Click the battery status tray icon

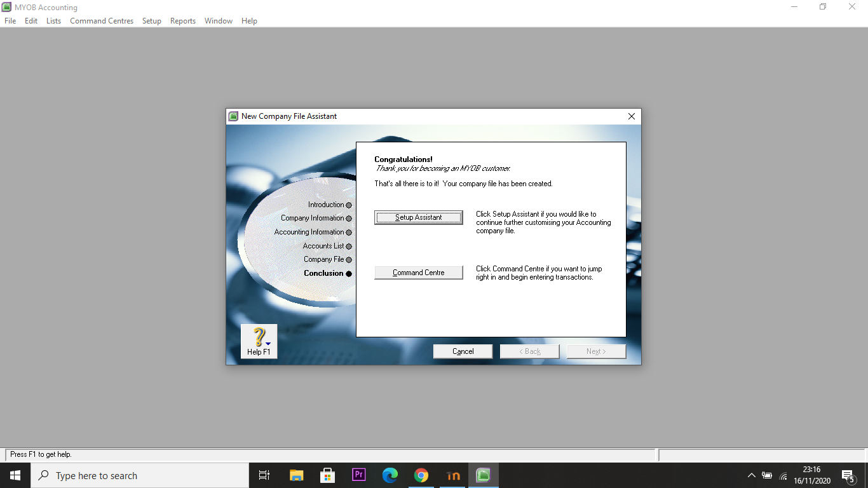767,475
